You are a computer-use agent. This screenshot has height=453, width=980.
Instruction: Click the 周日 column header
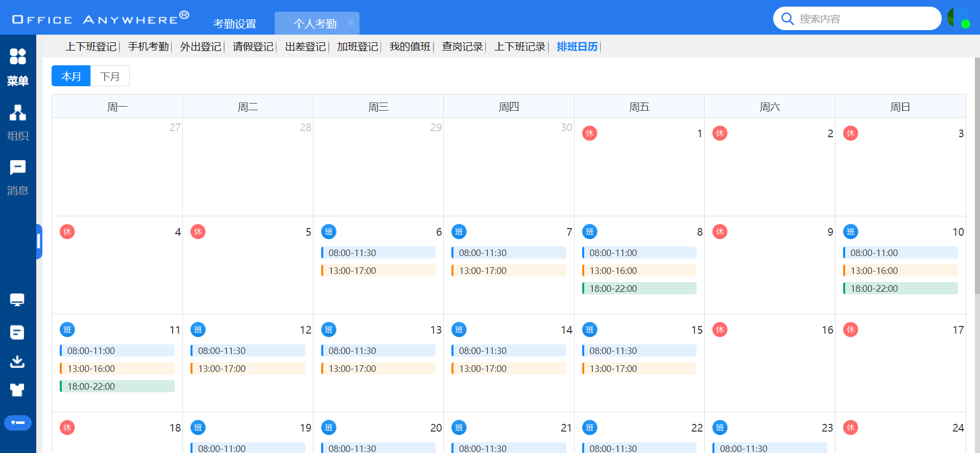(x=900, y=107)
